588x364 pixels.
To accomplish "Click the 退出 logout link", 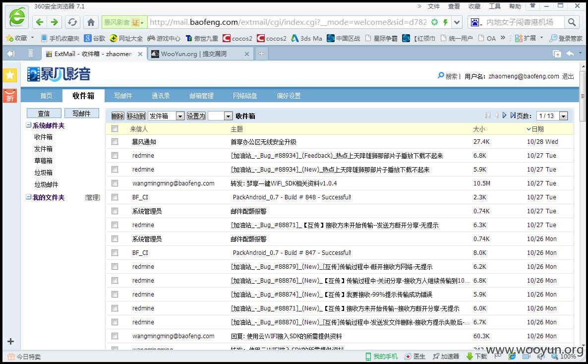I will tap(568, 76).
